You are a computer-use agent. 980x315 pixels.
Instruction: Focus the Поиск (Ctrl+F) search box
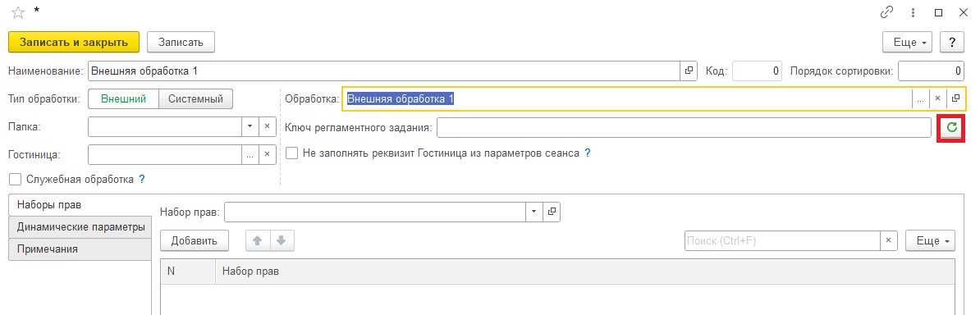(782, 240)
